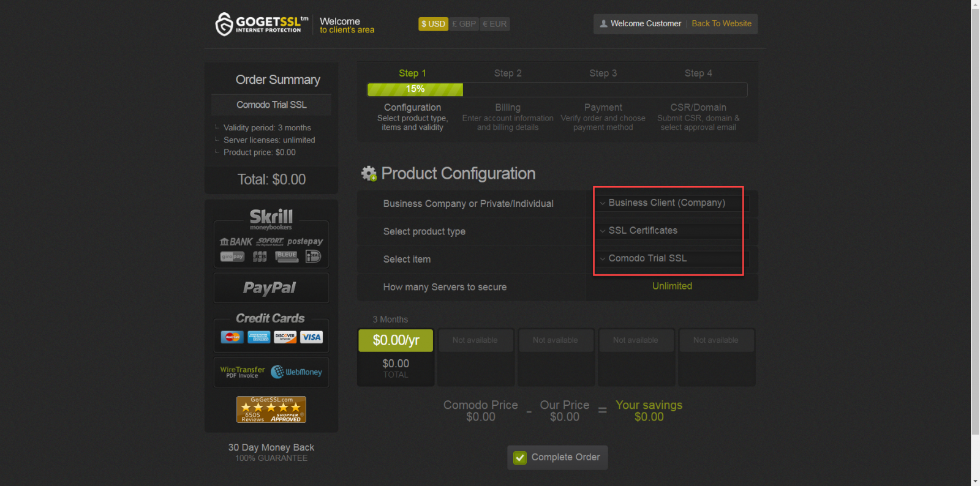Click the Business Company or Private/Individual label
The width and height of the screenshot is (980, 486).
point(468,204)
